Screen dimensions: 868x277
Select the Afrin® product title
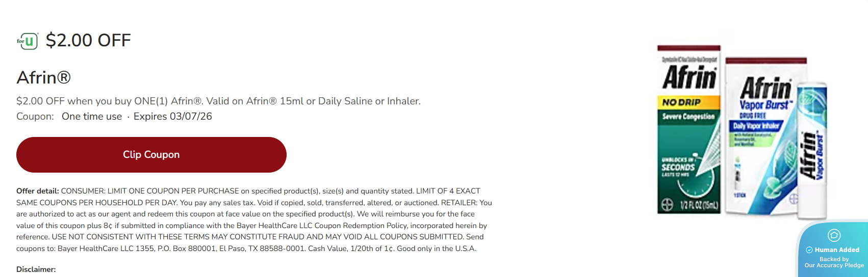(44, 77)
